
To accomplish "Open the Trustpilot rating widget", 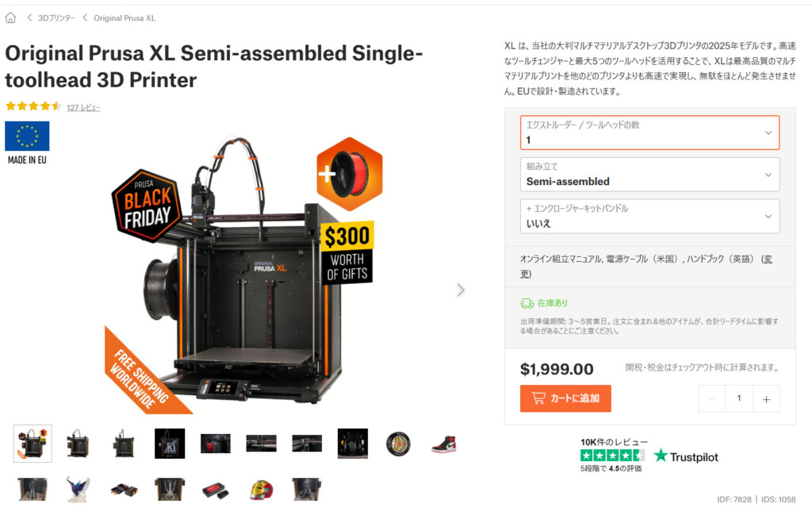I will click(x=649, y=455).
